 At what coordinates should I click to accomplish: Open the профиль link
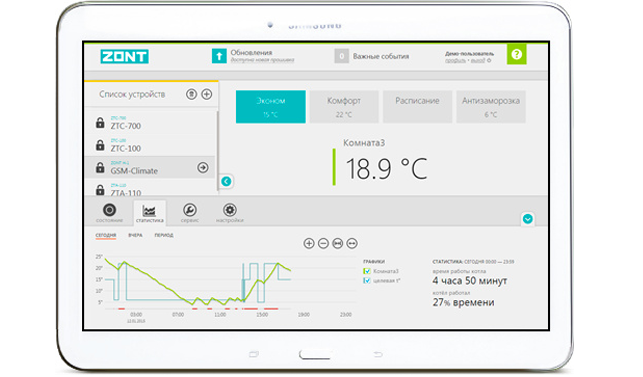pyautogui.click(x=455, y=61)
